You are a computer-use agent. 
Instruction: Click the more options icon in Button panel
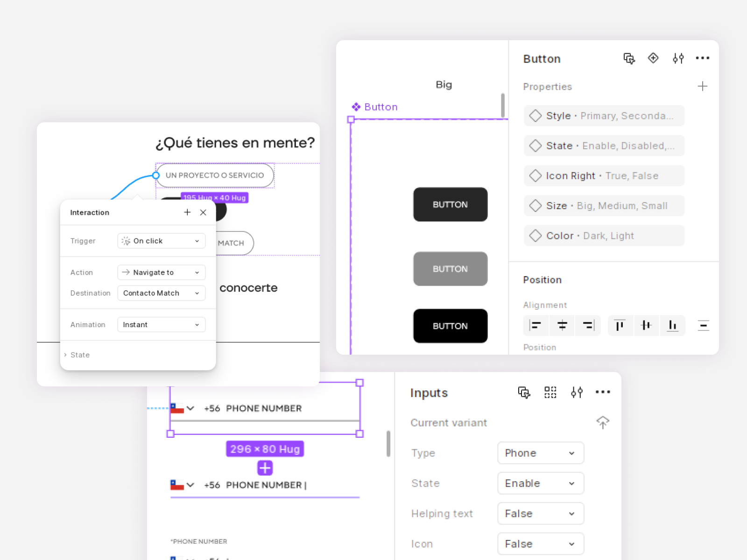pyautogui.click(x=702, y=58)
